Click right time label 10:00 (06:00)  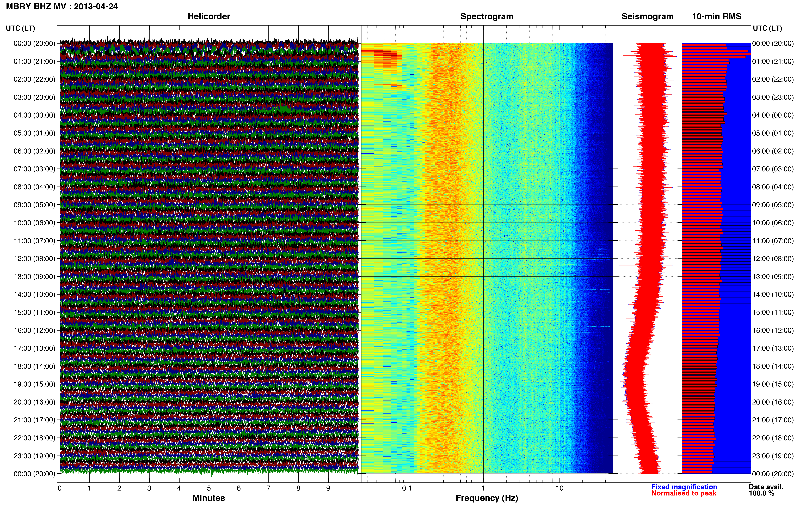click(x=773, y=223)
